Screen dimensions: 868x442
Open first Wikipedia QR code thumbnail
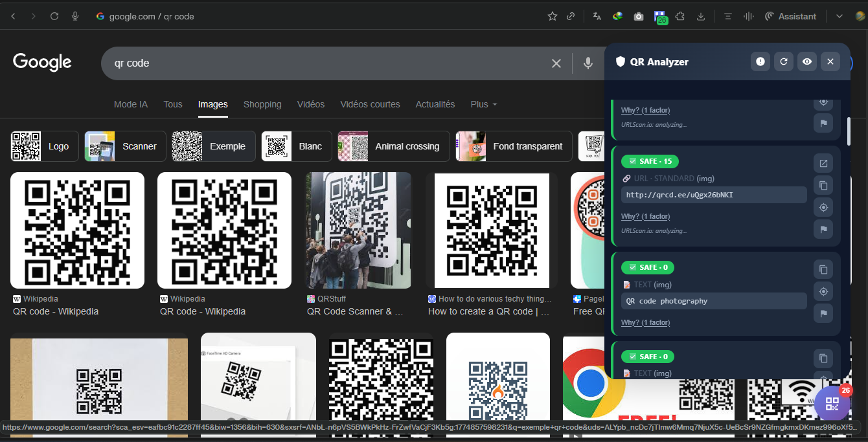coord(77,230)
